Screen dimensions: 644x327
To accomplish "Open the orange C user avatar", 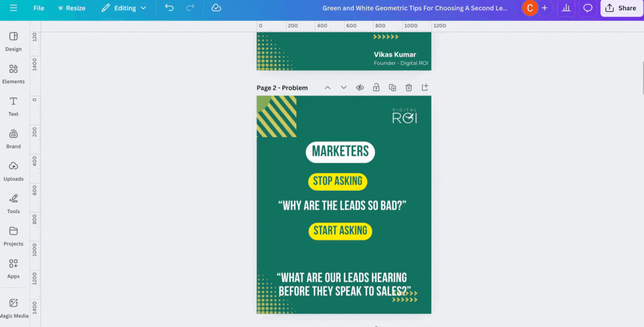I will pyautogui.click(x=530, y=8).
